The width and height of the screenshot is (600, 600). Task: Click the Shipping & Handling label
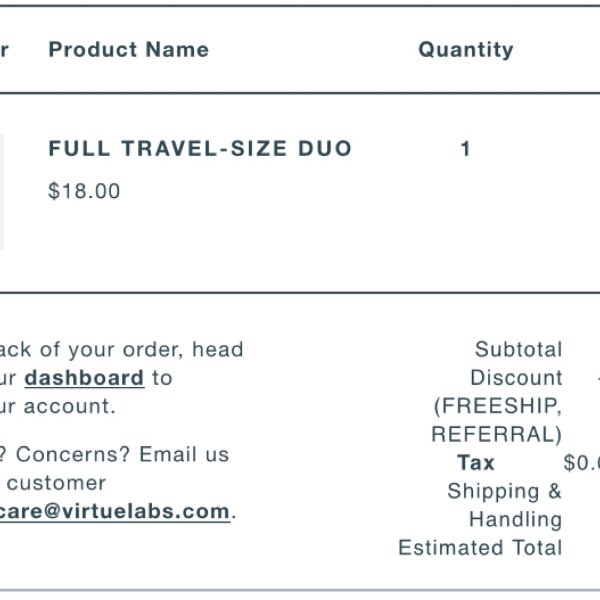pos(505,505)
